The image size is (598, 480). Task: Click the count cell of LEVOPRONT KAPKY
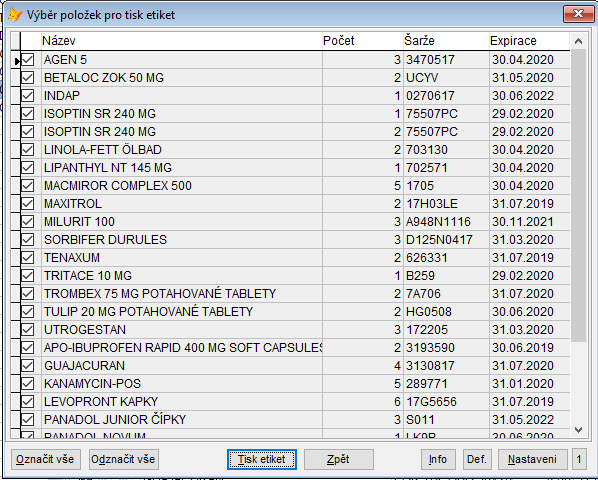point(362,401)
